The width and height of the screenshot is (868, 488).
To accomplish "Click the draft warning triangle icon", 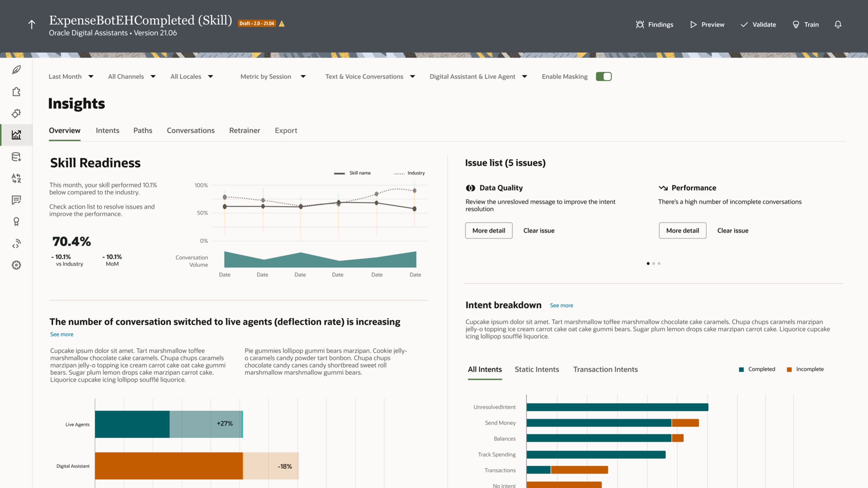I will coord(282,23).
